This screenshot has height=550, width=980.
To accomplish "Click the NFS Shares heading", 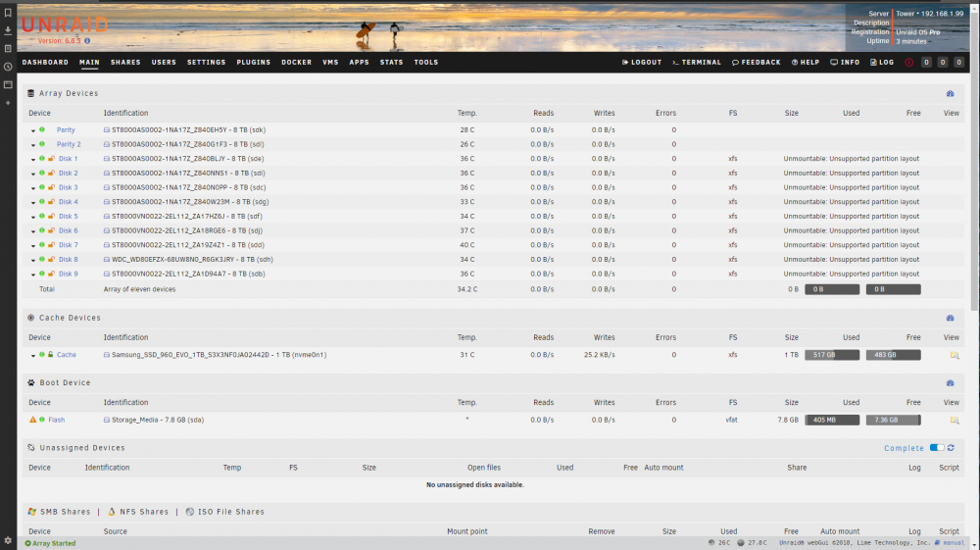I will (144, 512).
